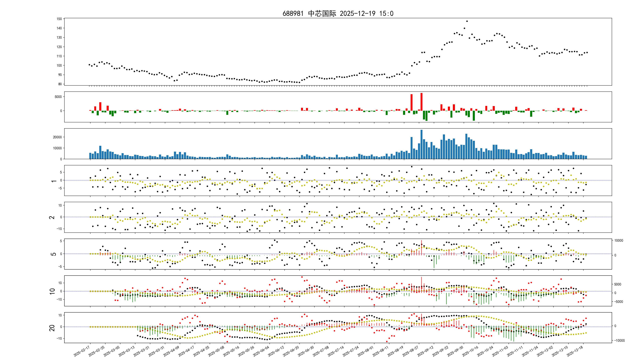Screen dimensions: 644x361
Task: Click the panel label 10 on left
Action: coord(52,291)
